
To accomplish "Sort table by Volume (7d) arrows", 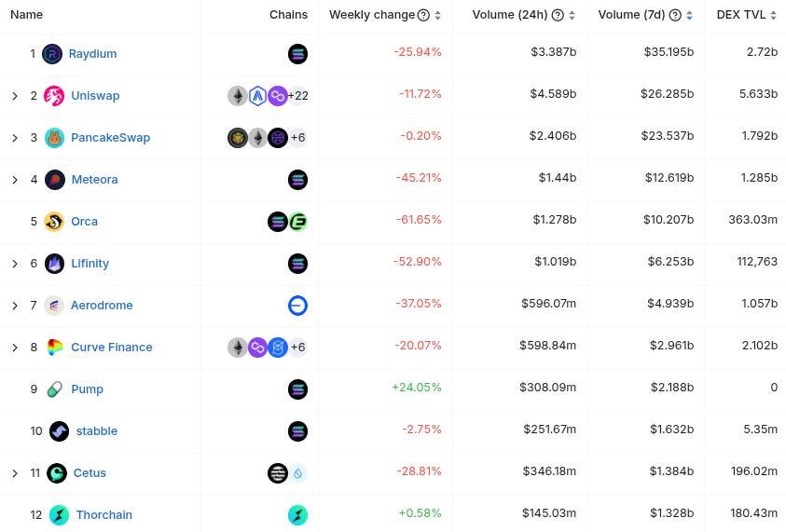I will [x=689, y=15].
